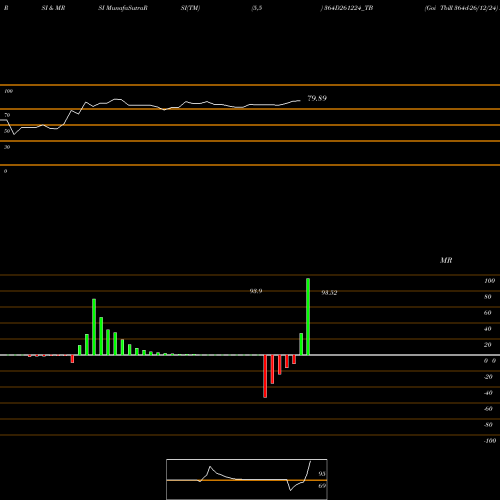Click the "SI & MR" header text

53,8
